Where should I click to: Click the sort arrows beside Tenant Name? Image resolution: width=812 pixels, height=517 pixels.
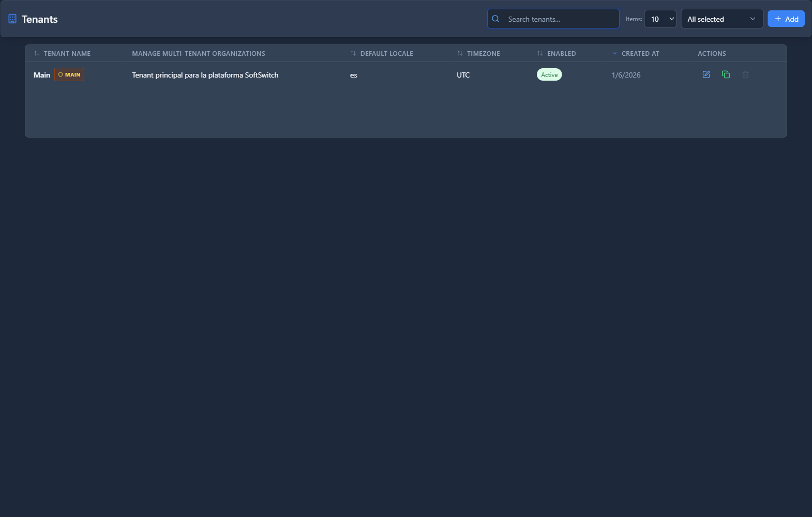pyautogui.click(x=37, y=54)
